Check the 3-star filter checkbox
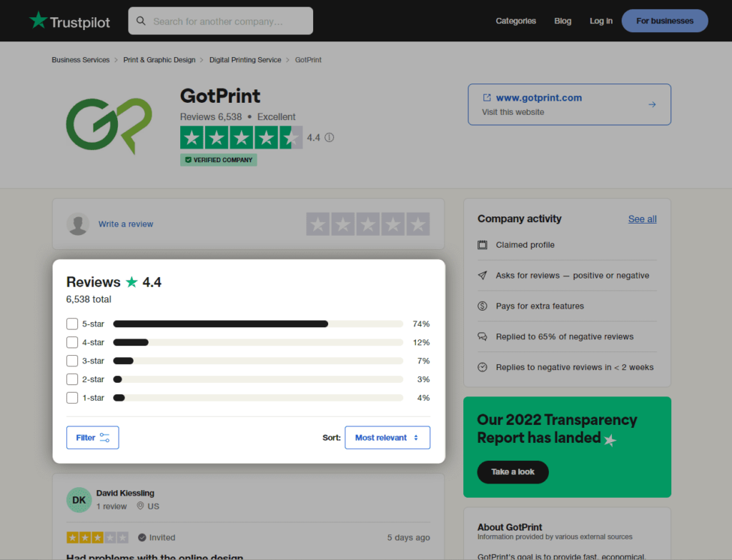This screenshot has height=560, width=732. [x=72, y=361]
